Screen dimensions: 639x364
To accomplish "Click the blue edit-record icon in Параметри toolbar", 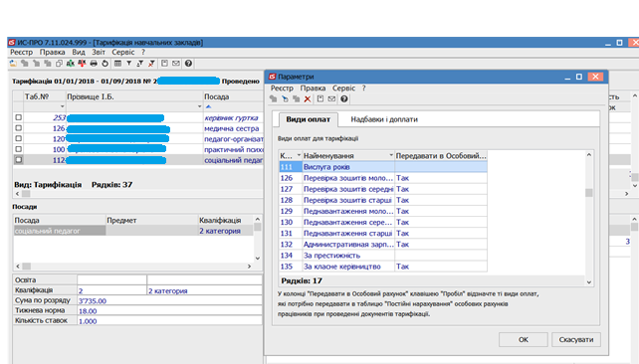I will coord(285,98).
